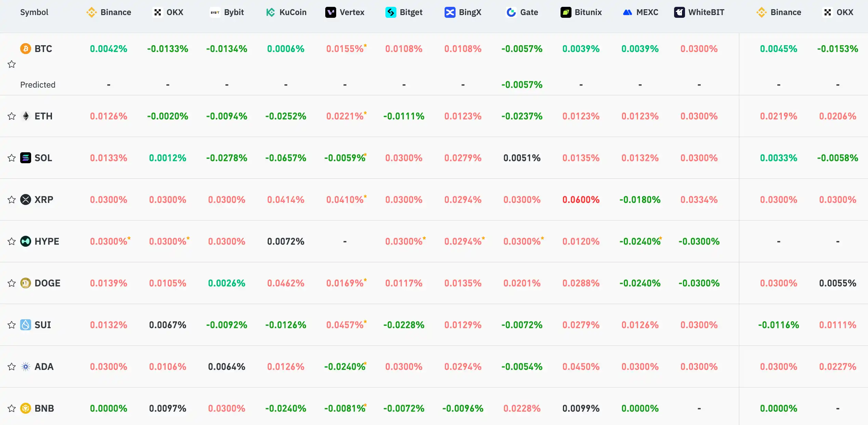Screen dimensions: 868x425
Task: Click the Bitunix exchange logo icon
Action: pyautogui.click(x=566, y=12)
